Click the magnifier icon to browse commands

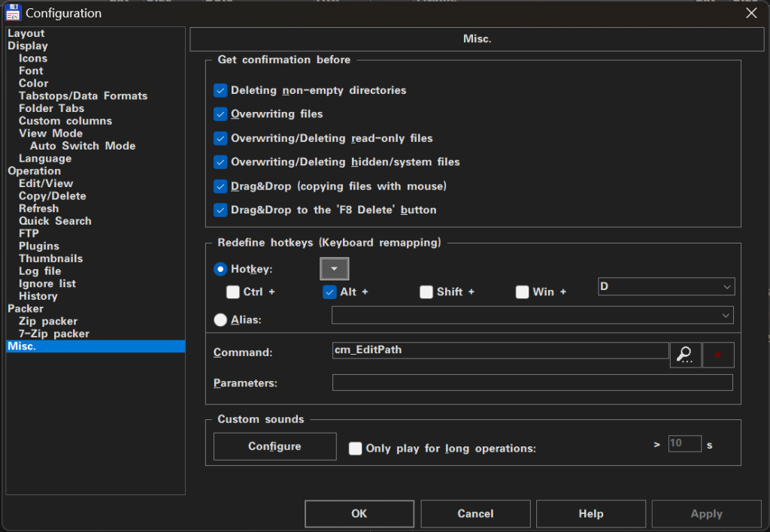click(x=685, y=355)
